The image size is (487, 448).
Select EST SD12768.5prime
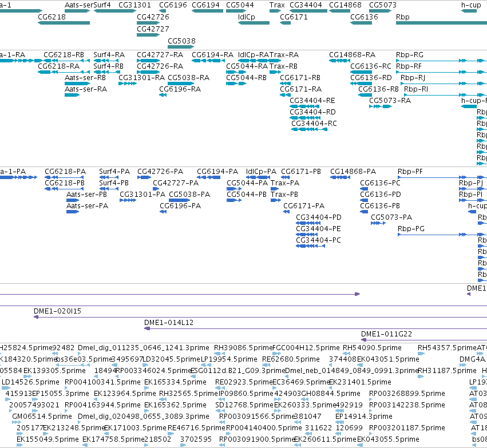[x=244, y=405]
